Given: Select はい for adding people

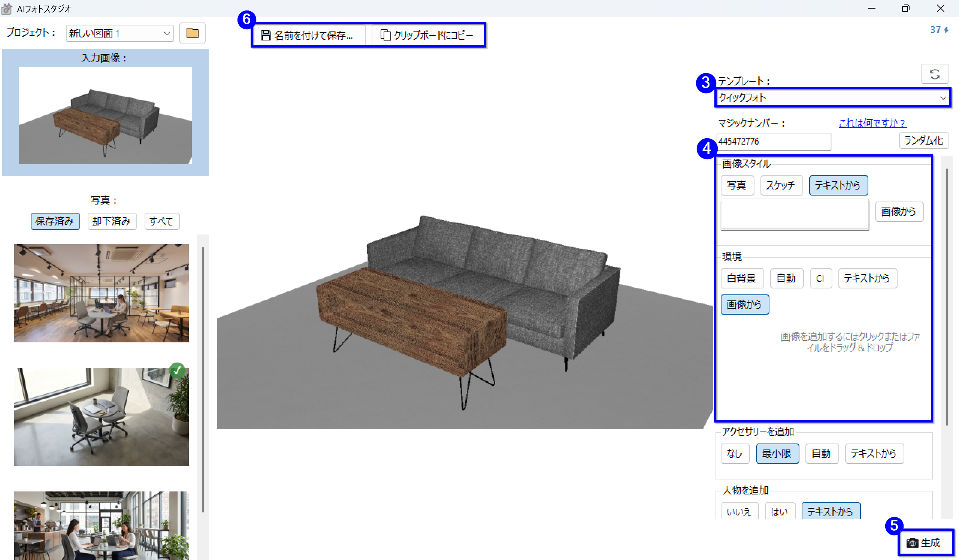Looking at the screenshot, I should [x=780, y=511].
